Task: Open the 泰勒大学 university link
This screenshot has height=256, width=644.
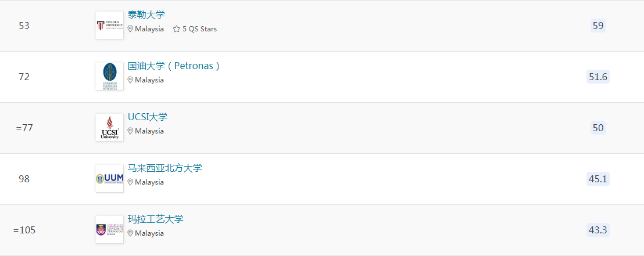Action: [146, 15]
